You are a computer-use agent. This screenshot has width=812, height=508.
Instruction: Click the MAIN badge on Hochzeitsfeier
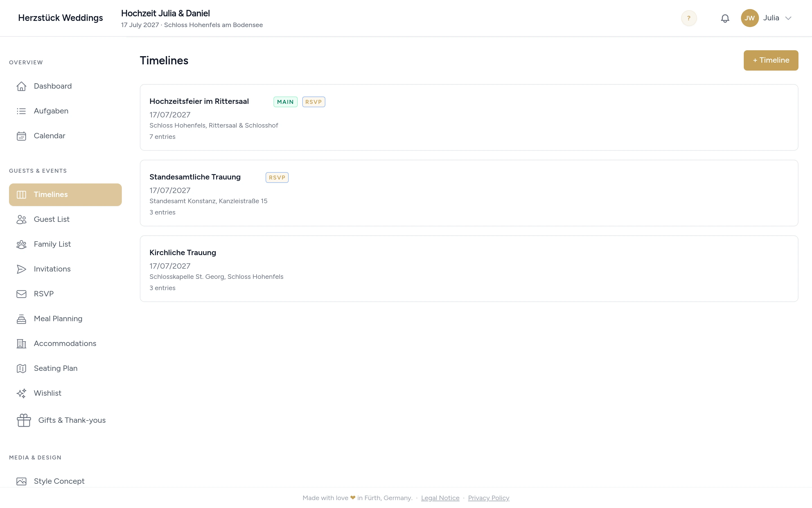285,102
